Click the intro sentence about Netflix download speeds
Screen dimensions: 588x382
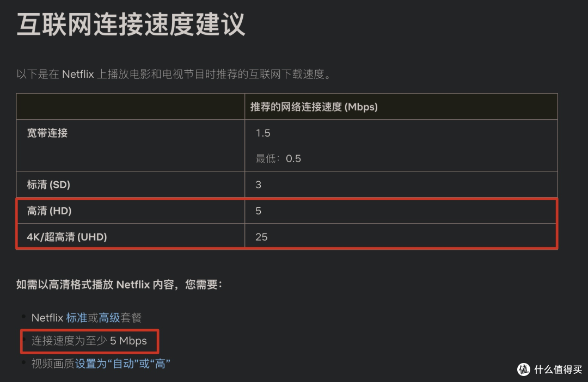[x=174, y=74]
